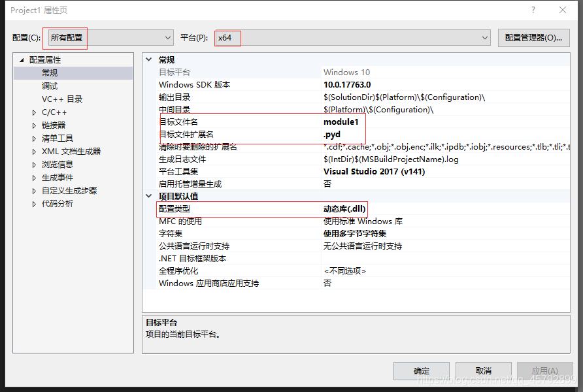Click the 全程序优化 value <不同选项>

tap(344, 271)
